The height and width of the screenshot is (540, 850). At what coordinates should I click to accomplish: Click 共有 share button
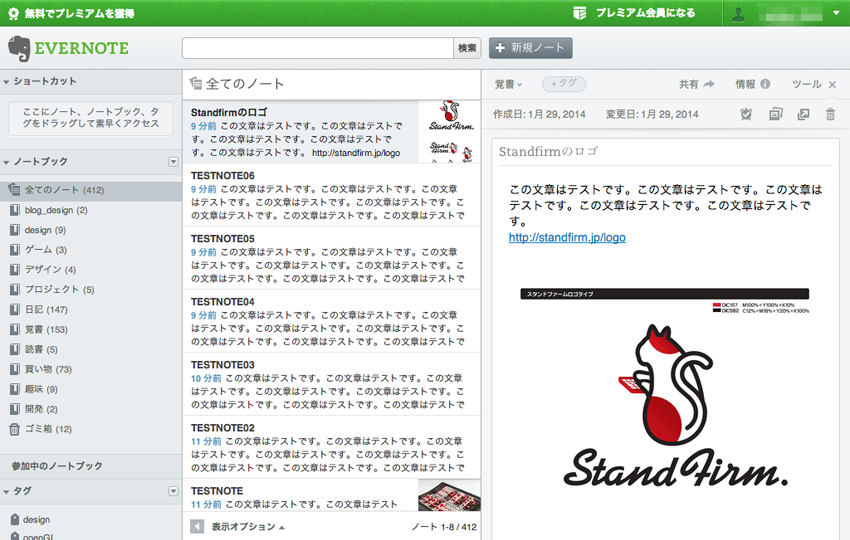click(x=697, y=84)
